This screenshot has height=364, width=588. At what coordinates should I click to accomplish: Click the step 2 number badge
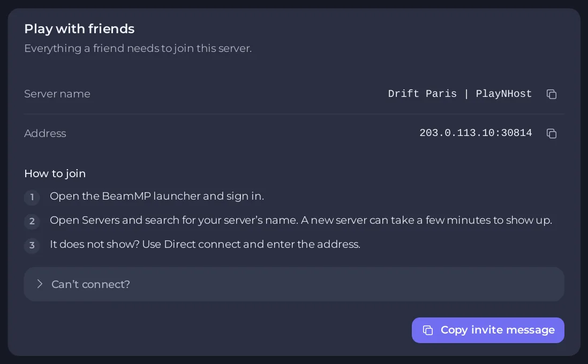32,221
